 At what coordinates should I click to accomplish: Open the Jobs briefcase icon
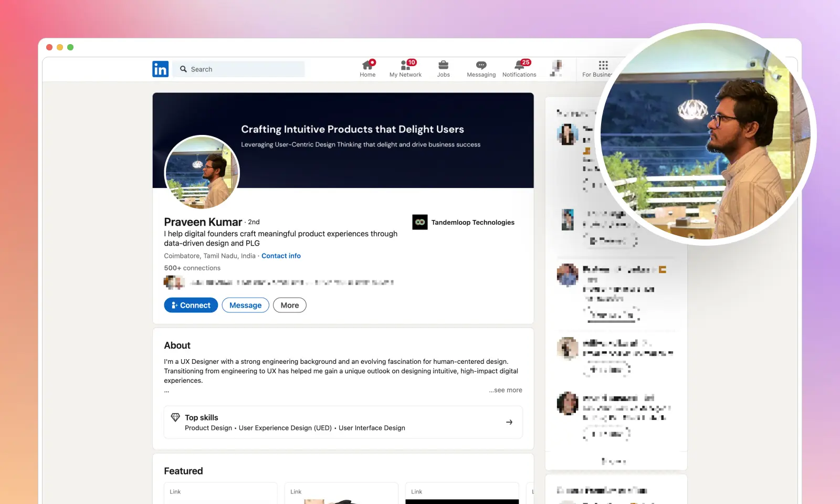[444, 65]
